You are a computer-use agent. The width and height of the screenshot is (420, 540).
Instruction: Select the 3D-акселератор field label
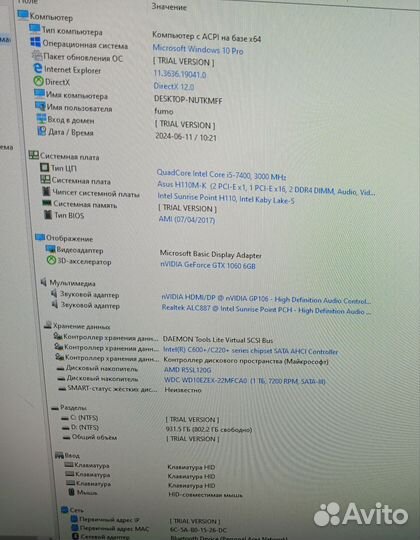click(x=84, y=262)
